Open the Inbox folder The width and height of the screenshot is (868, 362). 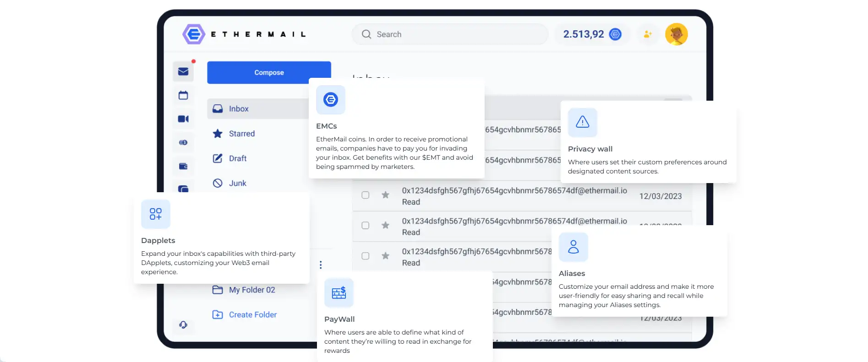[x=239, y=109]
